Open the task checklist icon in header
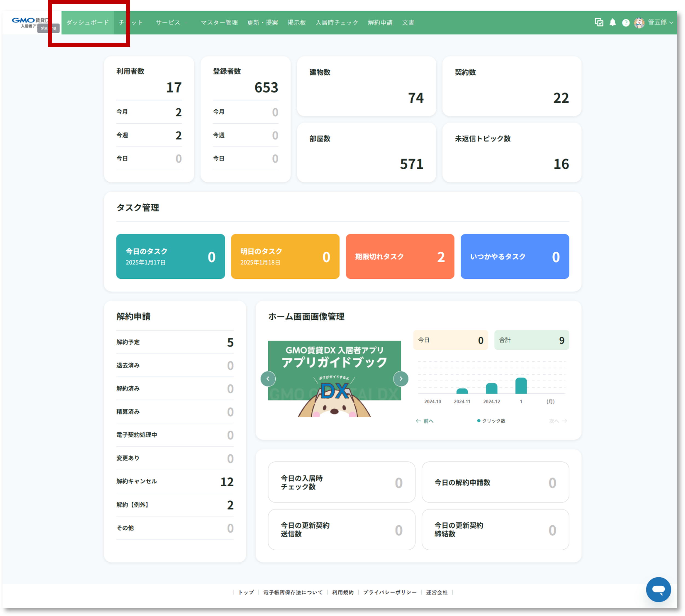 point(599,22)
